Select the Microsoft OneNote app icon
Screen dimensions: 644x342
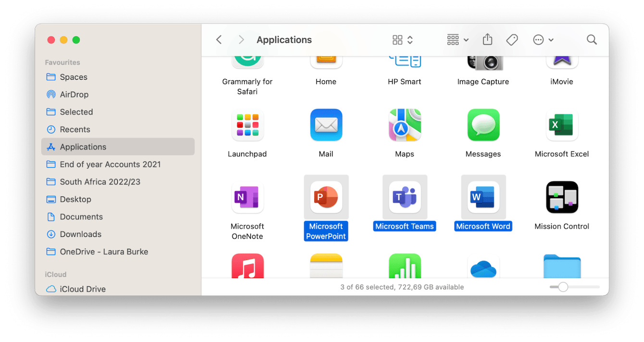(x=248, y=197)
